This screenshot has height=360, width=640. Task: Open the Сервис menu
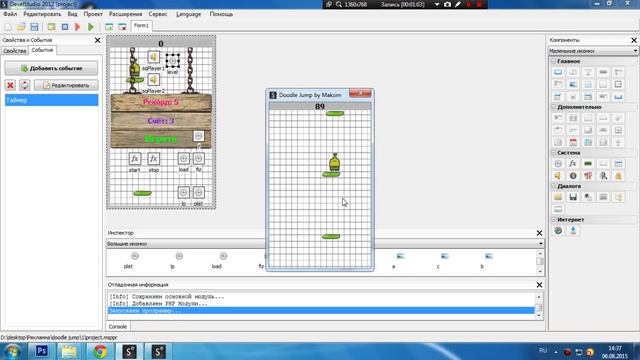coord(158,14)
